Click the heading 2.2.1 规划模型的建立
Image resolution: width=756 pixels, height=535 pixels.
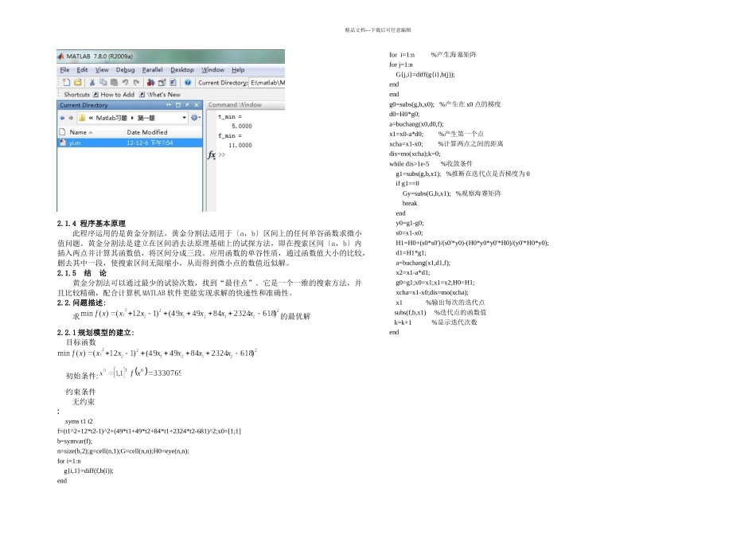point(95,333)
